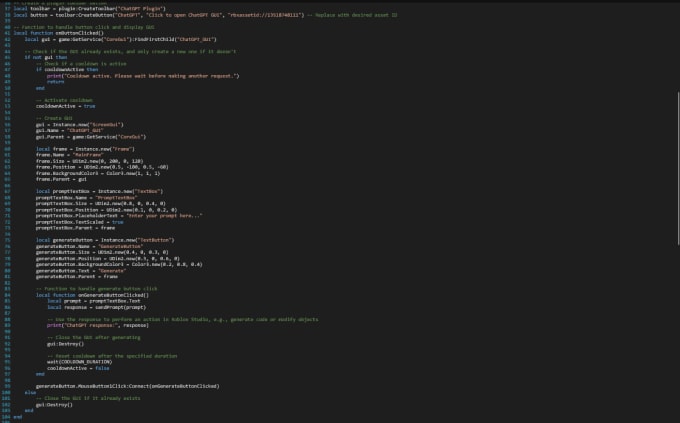Click the 'Instance.new("ScreenGui")' line
680x423 pixels.
[80, 125]
